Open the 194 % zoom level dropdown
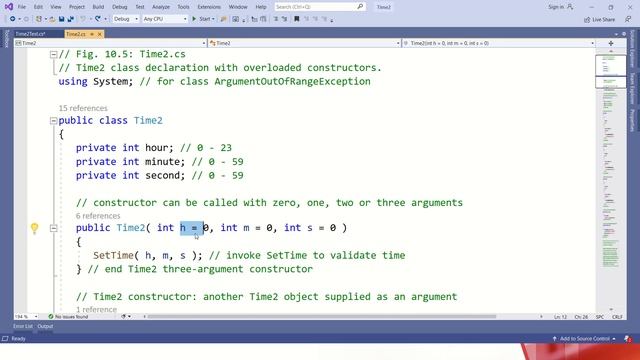Image resolution: width=640 pixels, height=360 pixels. click(x=26, y=316)
